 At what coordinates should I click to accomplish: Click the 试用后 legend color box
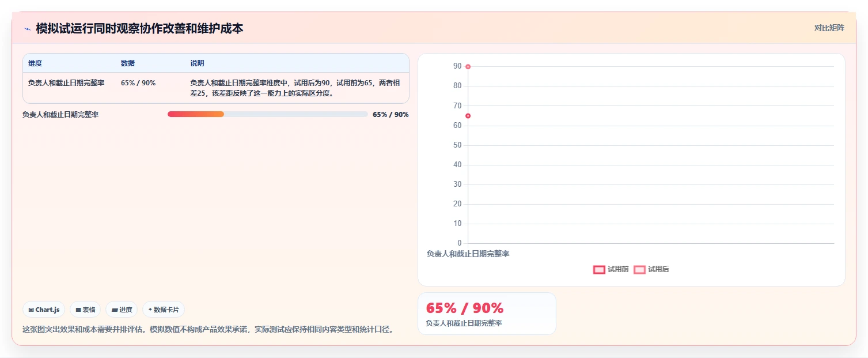click(x=639, y=269)
